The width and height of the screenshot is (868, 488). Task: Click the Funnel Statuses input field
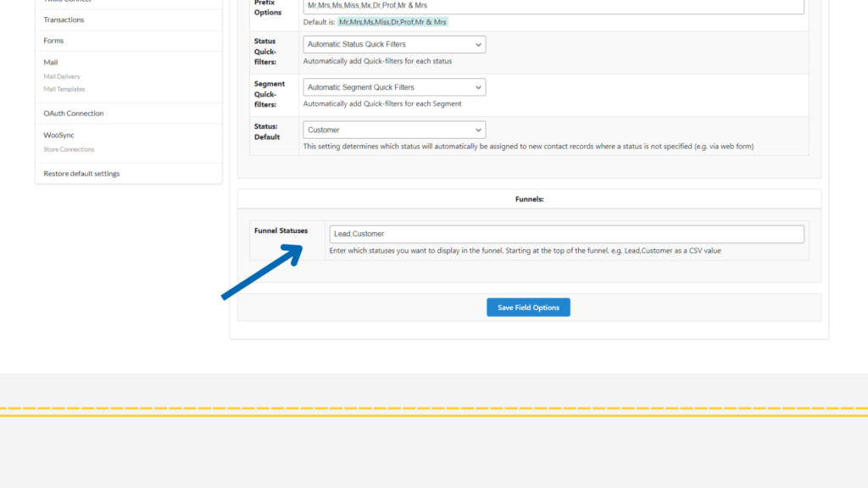point(566,234)
